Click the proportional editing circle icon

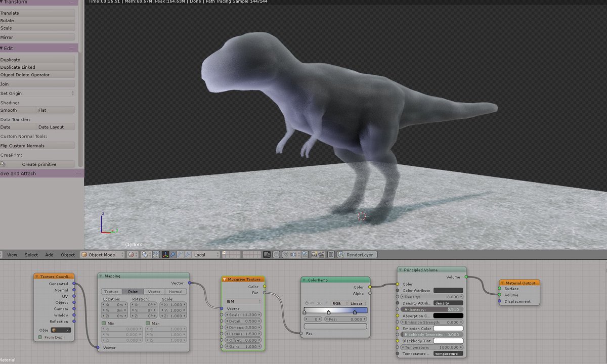point(276,255)
